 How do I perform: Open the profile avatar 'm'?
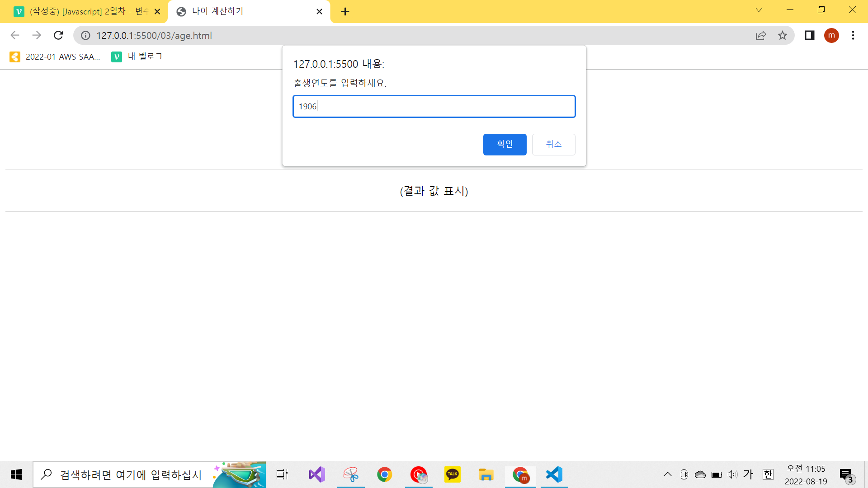[831, 35]
